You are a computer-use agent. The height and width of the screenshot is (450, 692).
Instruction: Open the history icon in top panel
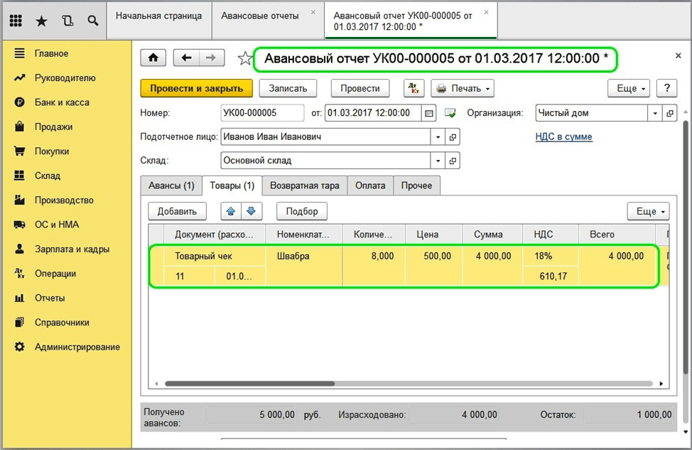click(x=67, y=19)
